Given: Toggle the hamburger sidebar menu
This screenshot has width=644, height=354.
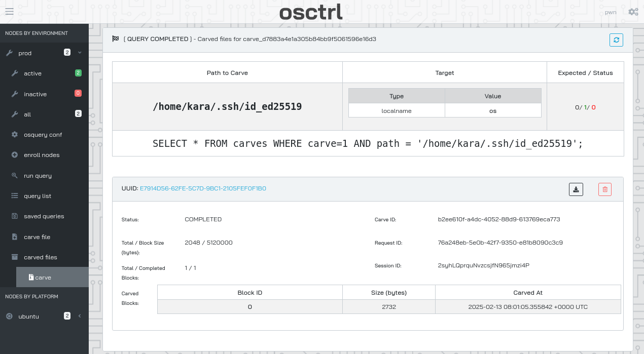Looking at the screenshot, I should [x=9, y=12].
